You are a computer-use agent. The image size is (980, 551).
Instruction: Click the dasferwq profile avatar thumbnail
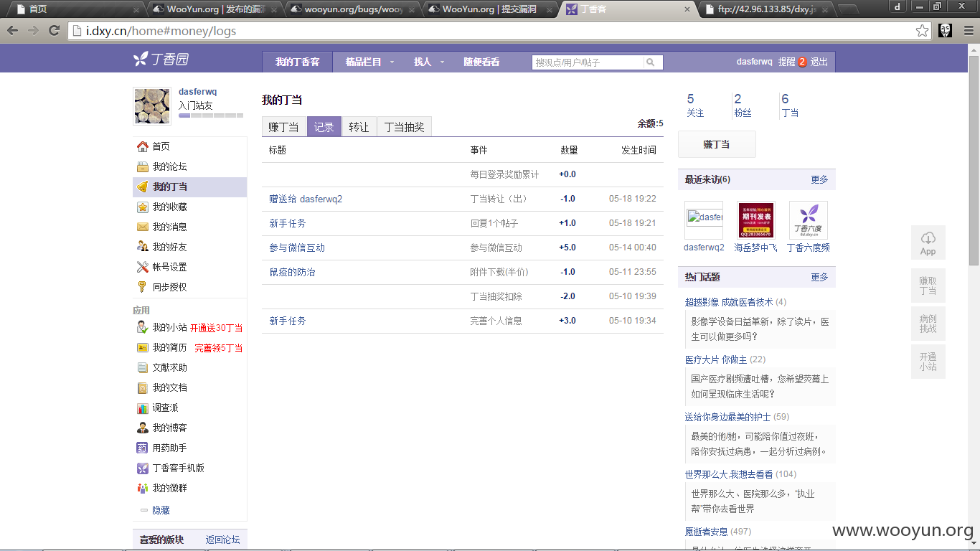point(152,106)
